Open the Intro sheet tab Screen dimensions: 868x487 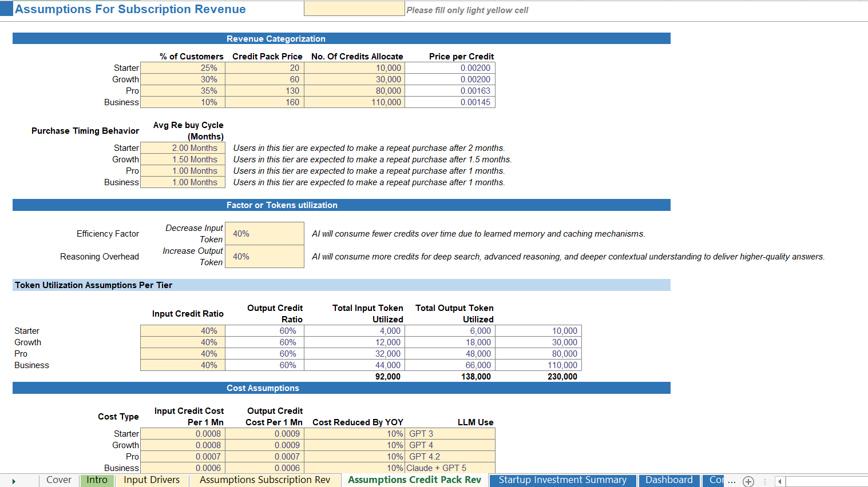(x=97, y=480)
